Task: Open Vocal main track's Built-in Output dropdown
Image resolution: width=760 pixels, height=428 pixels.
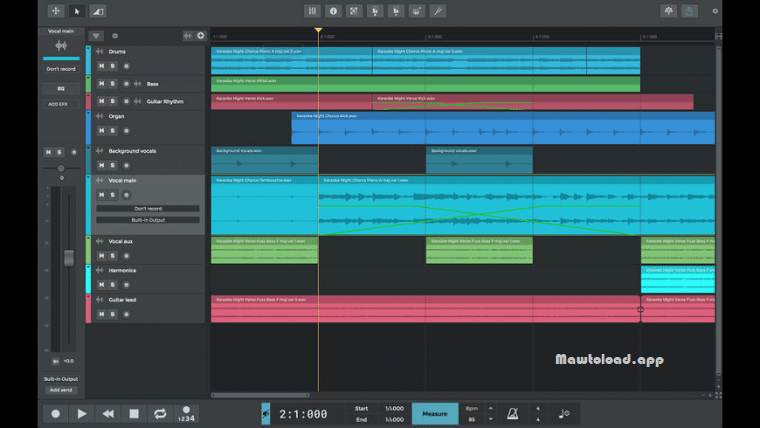Action: 148,220
